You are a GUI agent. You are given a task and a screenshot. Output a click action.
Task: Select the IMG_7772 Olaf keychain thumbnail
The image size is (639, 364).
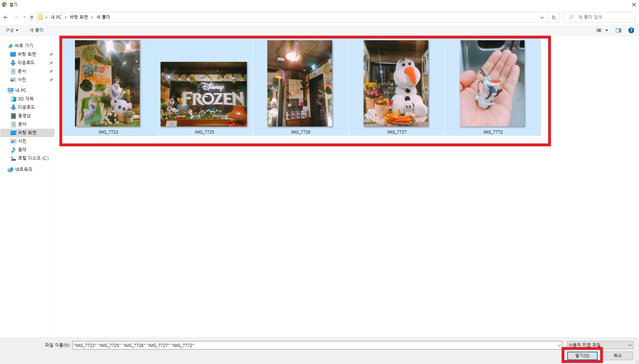(492, 83)
